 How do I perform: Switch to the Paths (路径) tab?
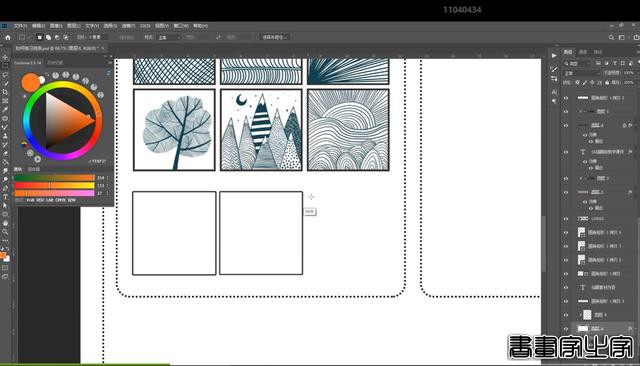[598, 52]
